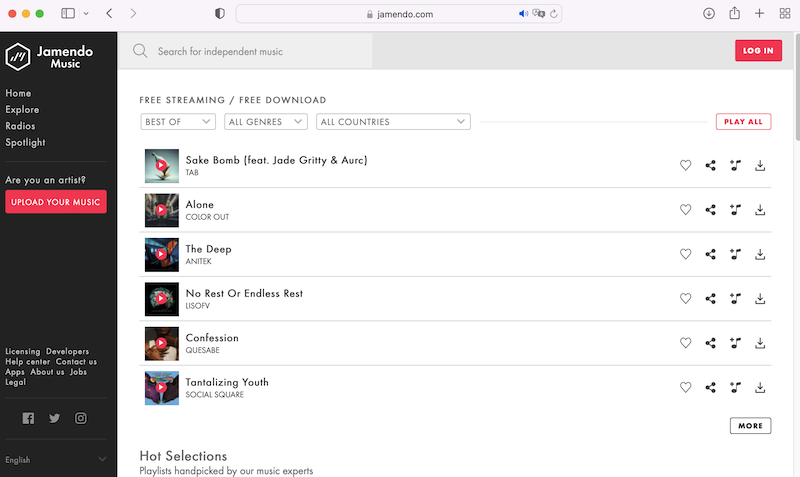
Task: Favorite the track Confession
Action: [x=685, y=343]
